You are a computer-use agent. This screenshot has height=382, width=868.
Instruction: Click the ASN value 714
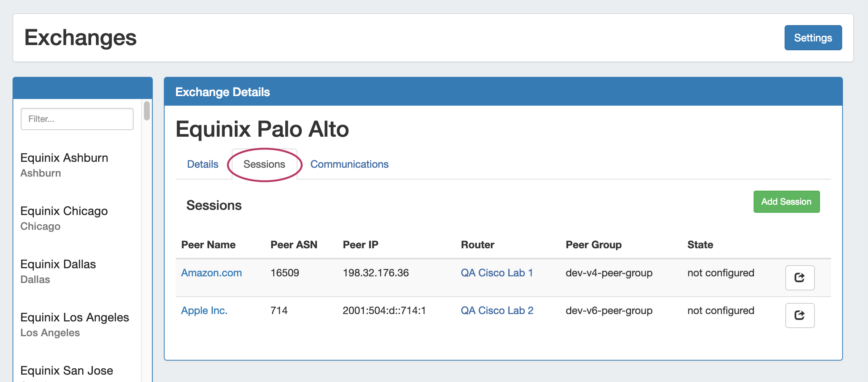(279, 310)
